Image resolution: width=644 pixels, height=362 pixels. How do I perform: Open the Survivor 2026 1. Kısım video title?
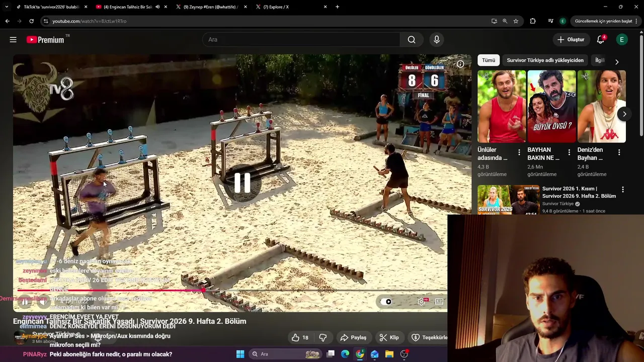tap(579, 192)
